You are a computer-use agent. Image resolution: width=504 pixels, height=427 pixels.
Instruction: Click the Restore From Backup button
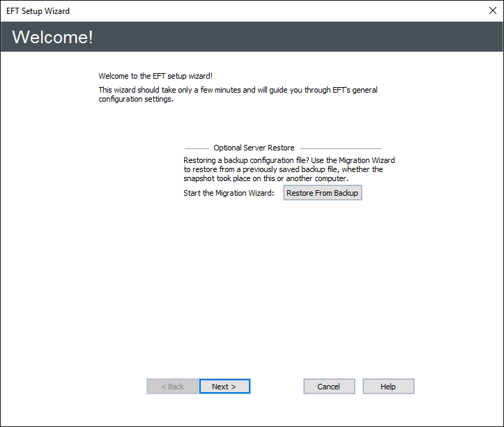click(x=322, y=193)
